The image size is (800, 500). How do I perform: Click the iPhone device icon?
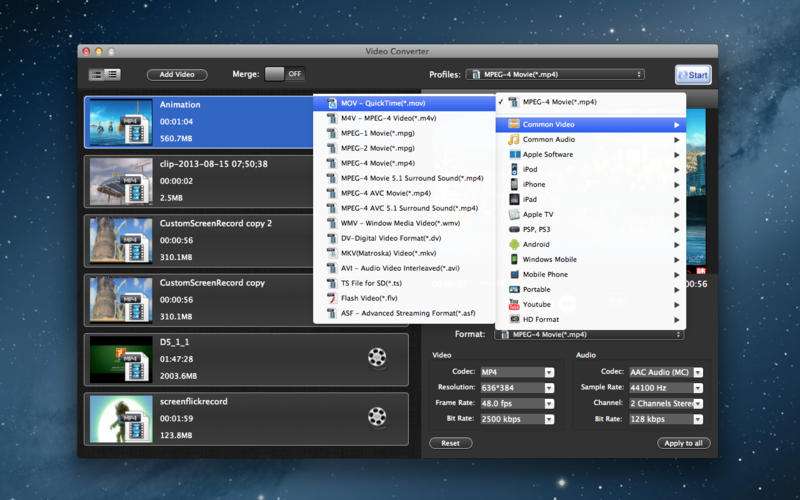coord(514,184)
